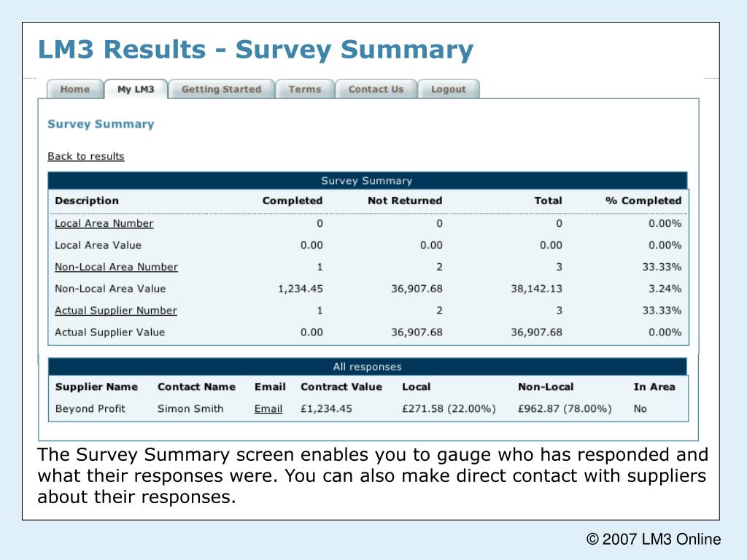Select the Not Returned column header

[405, 201]
